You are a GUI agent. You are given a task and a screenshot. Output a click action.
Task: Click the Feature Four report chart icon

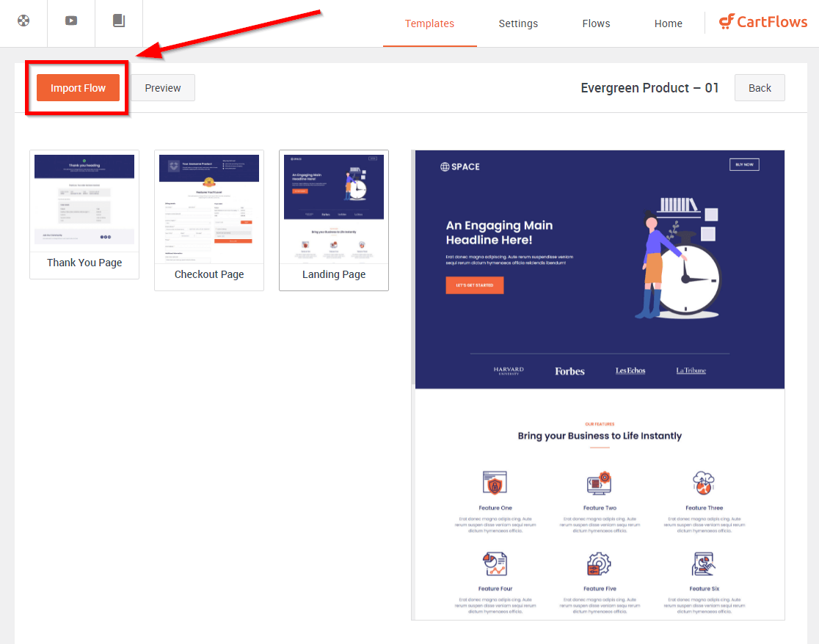[x=495, y=563]
